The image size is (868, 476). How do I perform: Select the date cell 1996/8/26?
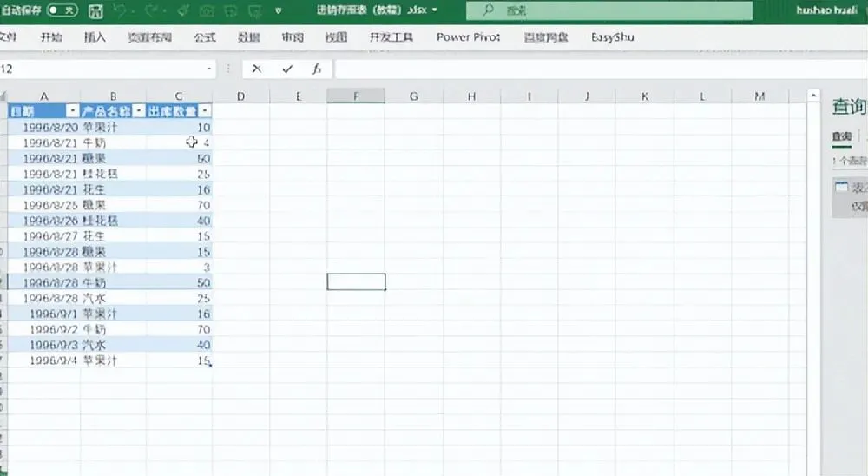tap(44, 221)
